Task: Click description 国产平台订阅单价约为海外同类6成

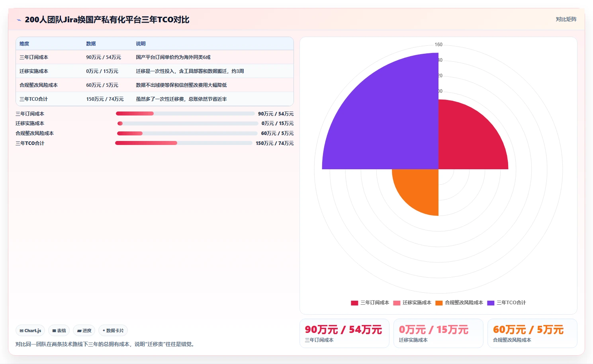Action: pyautogui.click(x=173, y=57)
